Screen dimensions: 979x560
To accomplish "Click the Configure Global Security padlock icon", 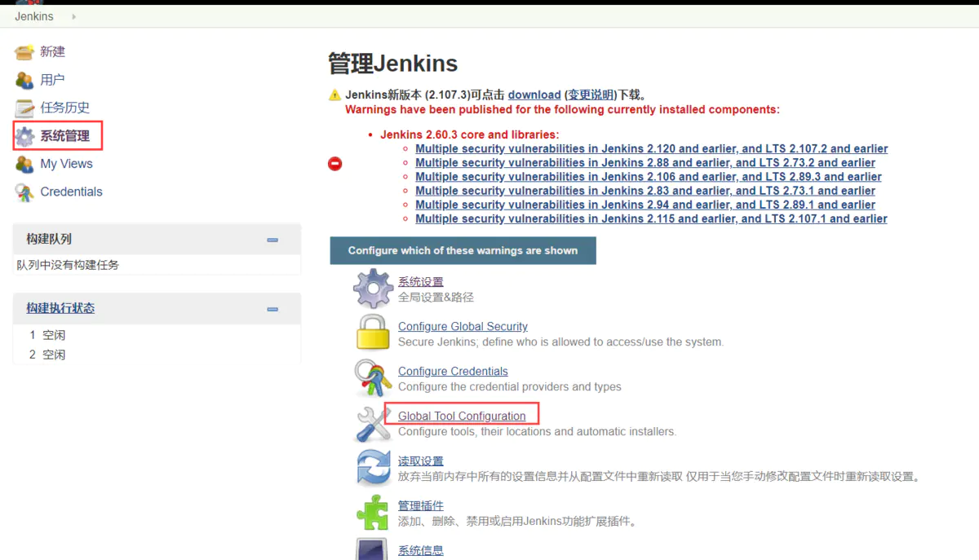I will (x=373, y=333).
